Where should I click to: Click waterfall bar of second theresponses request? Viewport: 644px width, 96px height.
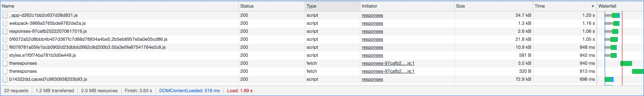click(637, 71)
